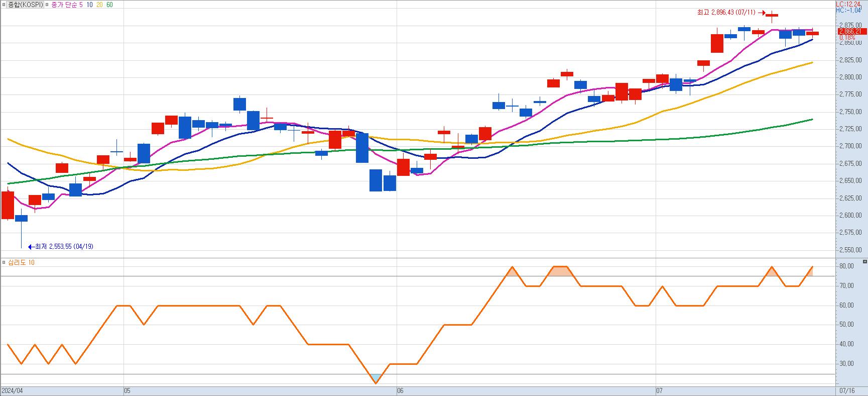The height and width of the screenshot is (396, 868).
Task: Select the 60-day moving average legend number
Action: 109,5
